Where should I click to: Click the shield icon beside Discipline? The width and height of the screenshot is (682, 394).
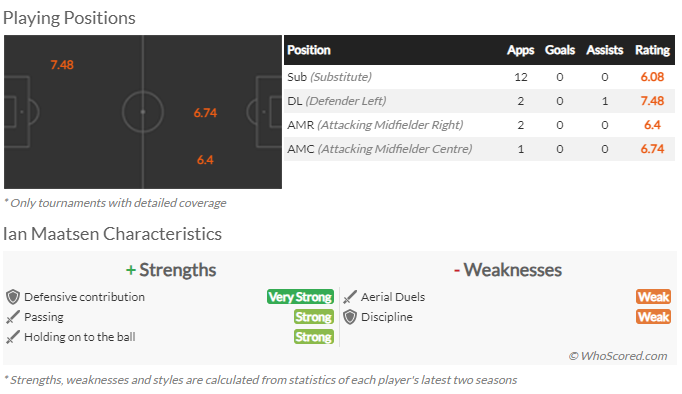click(350, 317)
